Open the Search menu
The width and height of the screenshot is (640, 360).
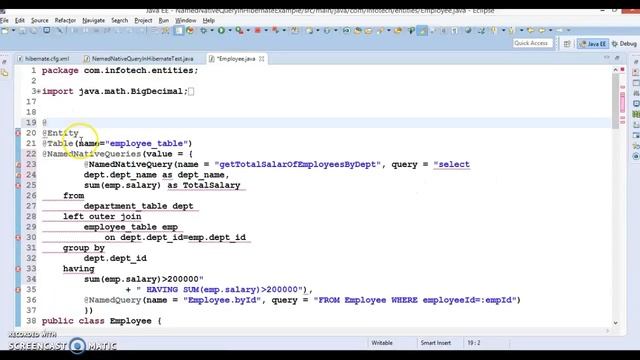pyautogui.click(x=120, y=20)
